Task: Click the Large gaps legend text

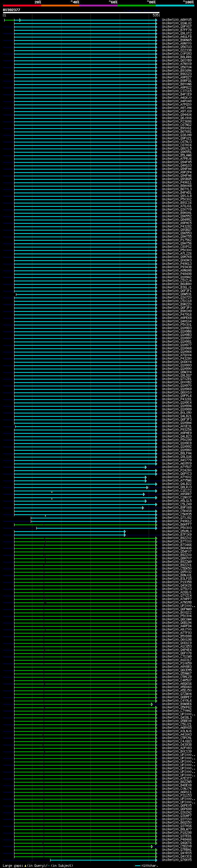Action: point(38,865)
